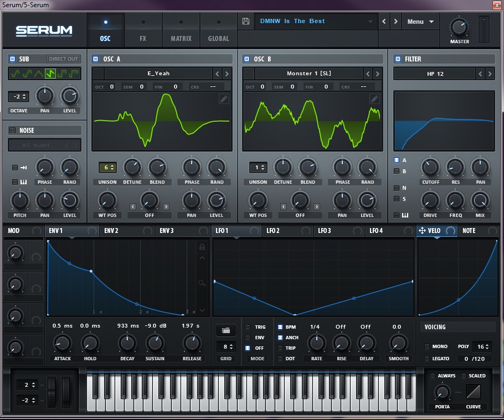
Task: Switch to the FX tab
Action: (143, 31)
